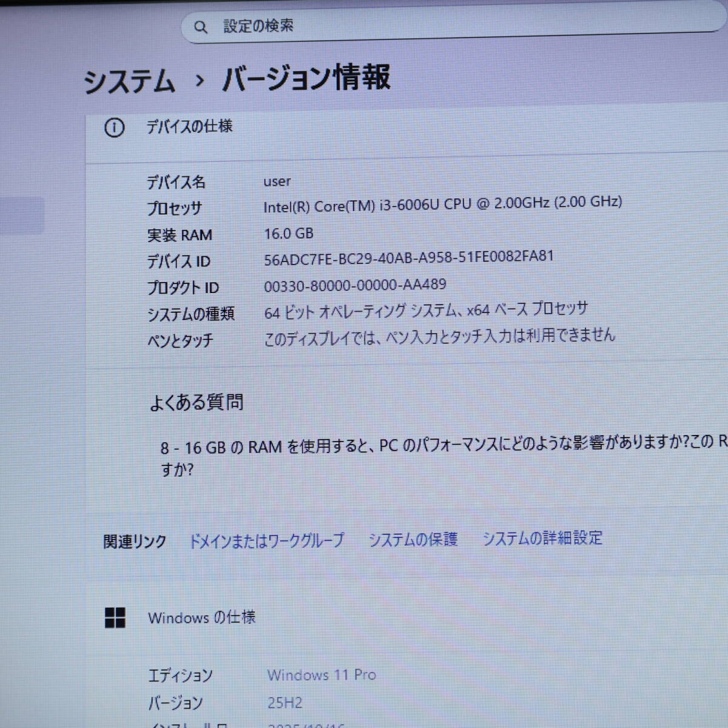The image size is (728, 728).
Task: Click the デバイス ID label
Action: pyautogui.click(x=178, y=261)
